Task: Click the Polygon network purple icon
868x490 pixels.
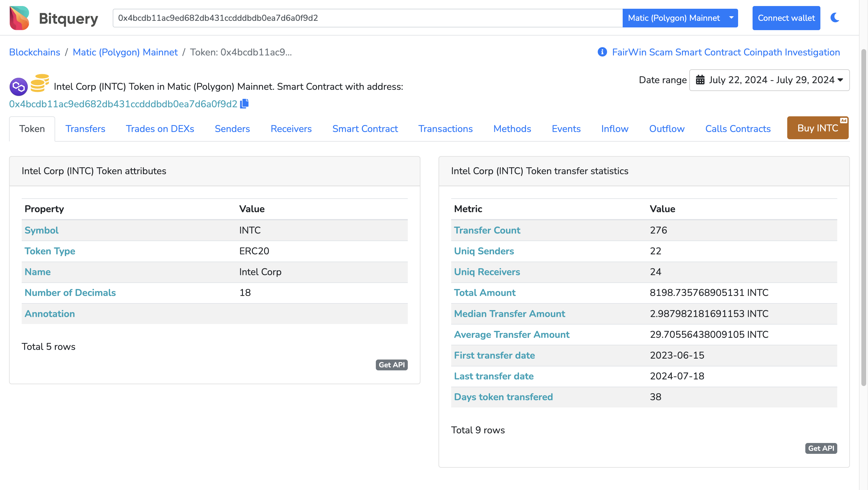Action: coord(18,86)
